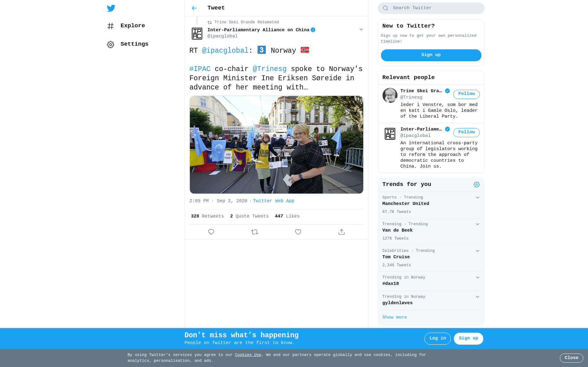This screenshot has height=367, width=588.
Task: Click the tweet timestamp 2:09 PM Sep 2, 2020
Action: [x=218, y=201]
